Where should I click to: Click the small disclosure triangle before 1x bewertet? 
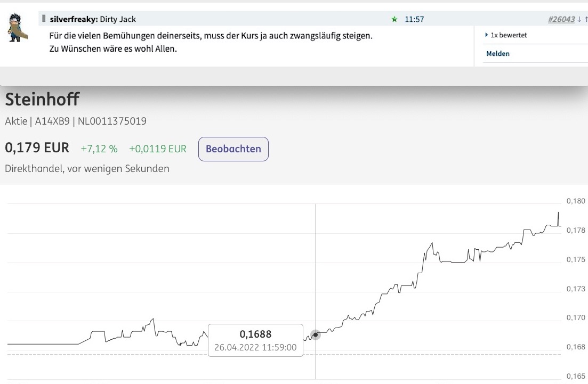487,35
